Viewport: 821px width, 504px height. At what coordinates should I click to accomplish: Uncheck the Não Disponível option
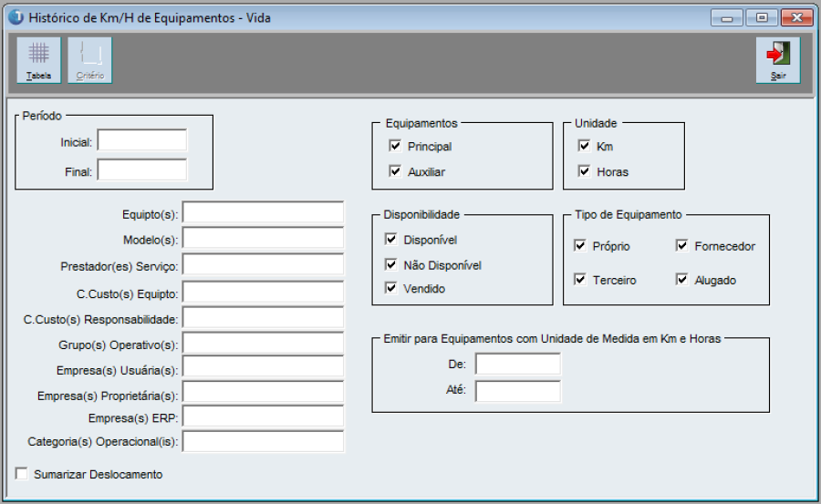[x=392, y=265]
